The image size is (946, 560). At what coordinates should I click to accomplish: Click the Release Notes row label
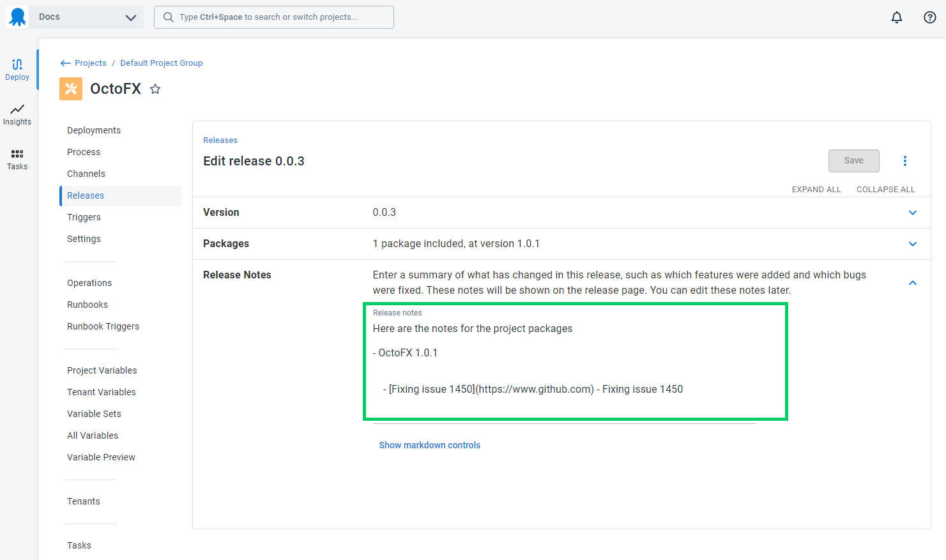click(x=237, y=275)
